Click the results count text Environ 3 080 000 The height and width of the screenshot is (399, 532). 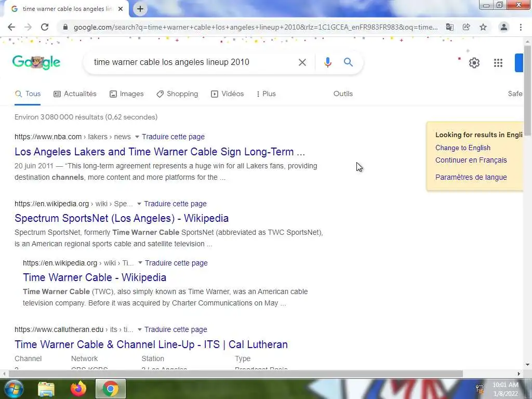pos(86,117)
